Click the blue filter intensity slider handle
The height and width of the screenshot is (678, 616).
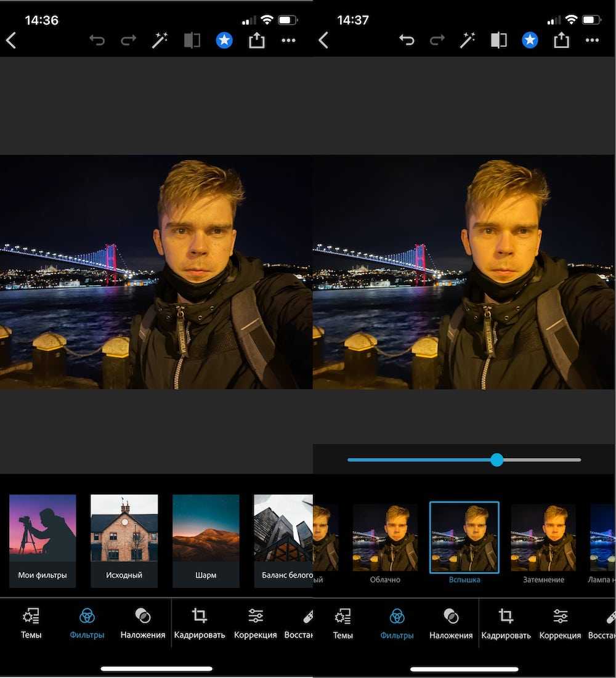click(x=497, y=459)
